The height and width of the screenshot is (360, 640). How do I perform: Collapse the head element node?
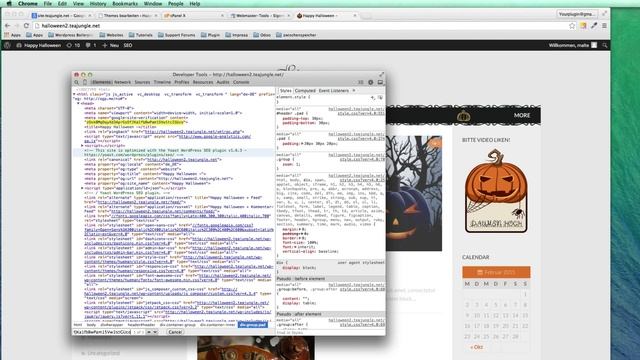pyautogui.click(x=78, y=104)
